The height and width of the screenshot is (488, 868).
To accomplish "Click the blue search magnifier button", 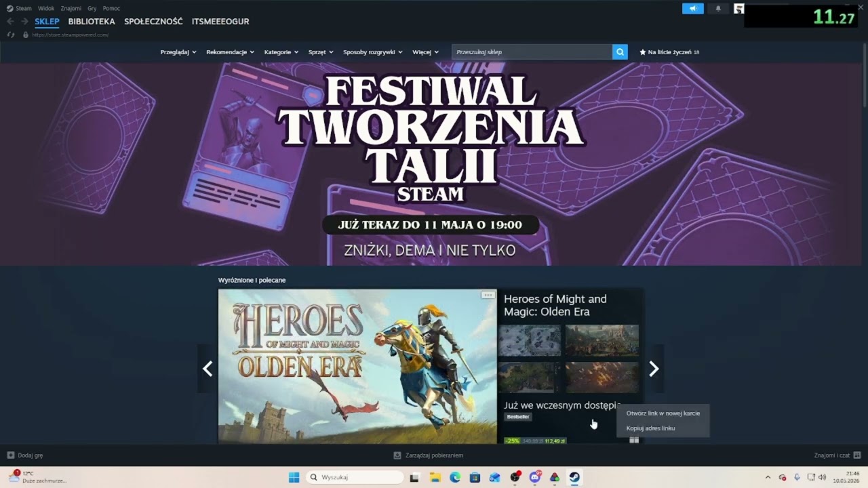I will [x=620, y=52].
